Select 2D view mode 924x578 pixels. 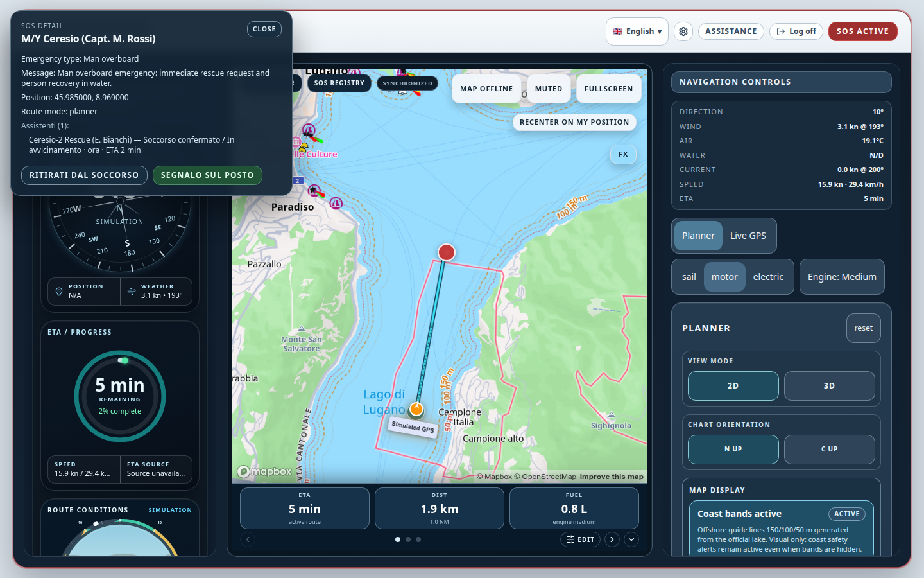[733, 386]
